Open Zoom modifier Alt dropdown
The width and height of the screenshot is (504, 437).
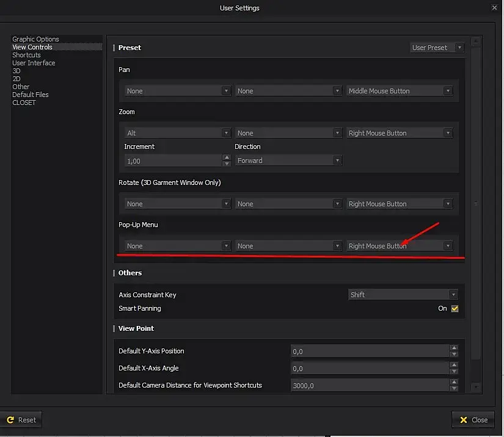[177, 133]
